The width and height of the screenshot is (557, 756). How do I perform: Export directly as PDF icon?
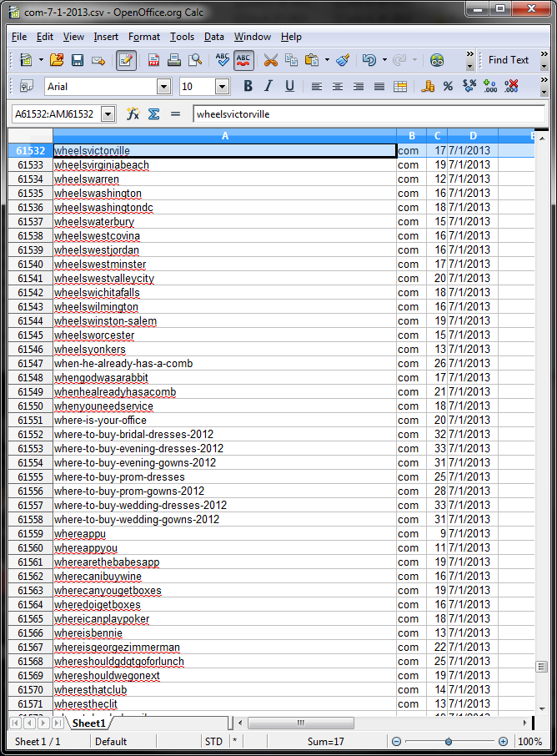[x=153, y=60]
